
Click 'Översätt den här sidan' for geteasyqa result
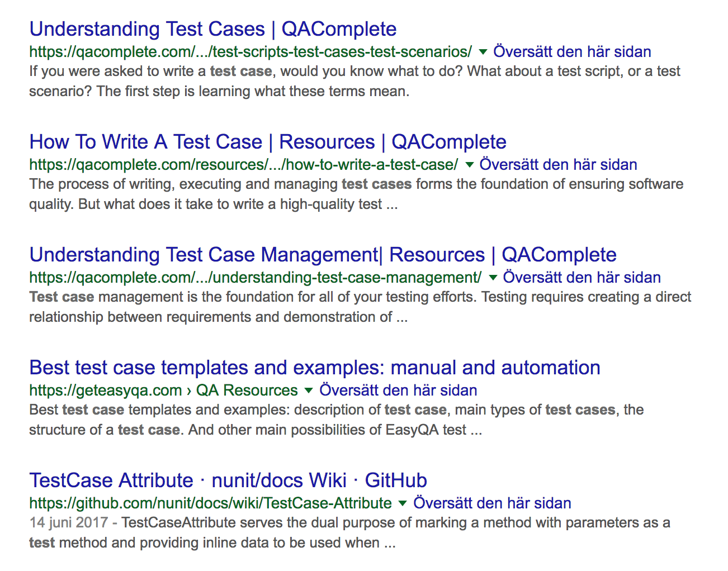tap(398, 391)
